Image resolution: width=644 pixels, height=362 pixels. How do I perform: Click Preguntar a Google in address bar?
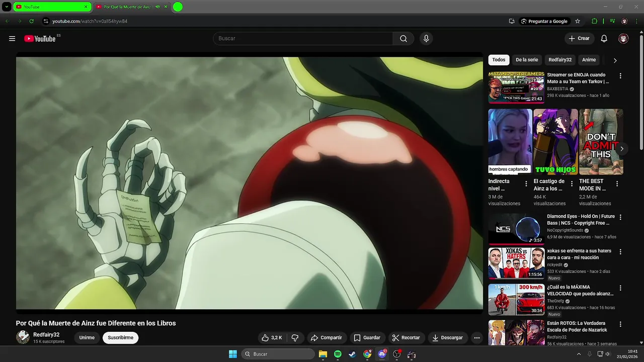[x=544, y=21]
